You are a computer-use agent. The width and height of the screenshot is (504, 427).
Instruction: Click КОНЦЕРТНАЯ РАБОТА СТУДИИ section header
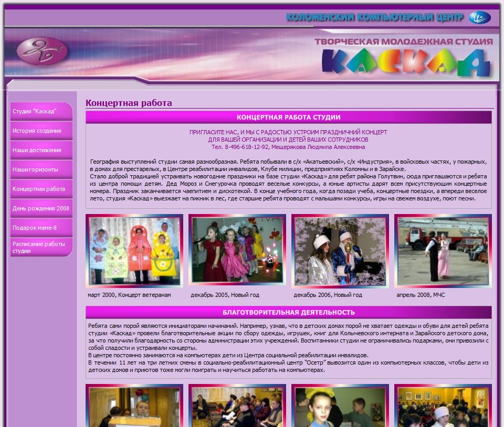coord(289,117)
